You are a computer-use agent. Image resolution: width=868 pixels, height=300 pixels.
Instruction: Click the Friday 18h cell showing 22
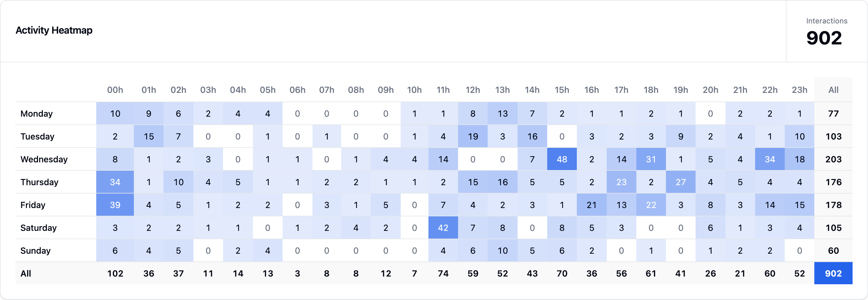point(651,205)
